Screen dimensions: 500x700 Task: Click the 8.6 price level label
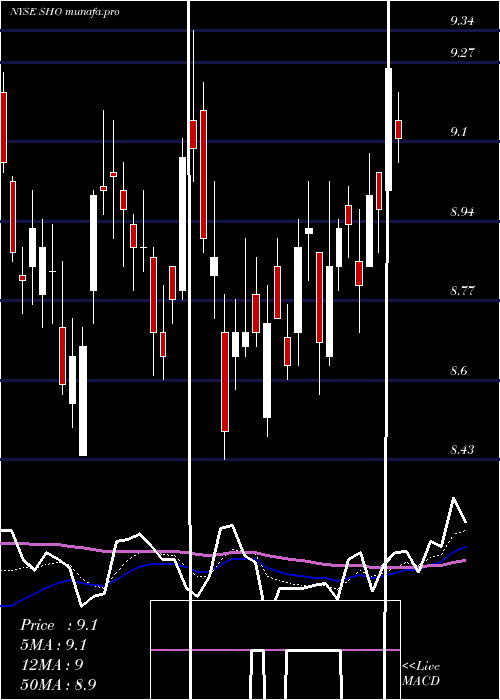click(x=459, y=370)
